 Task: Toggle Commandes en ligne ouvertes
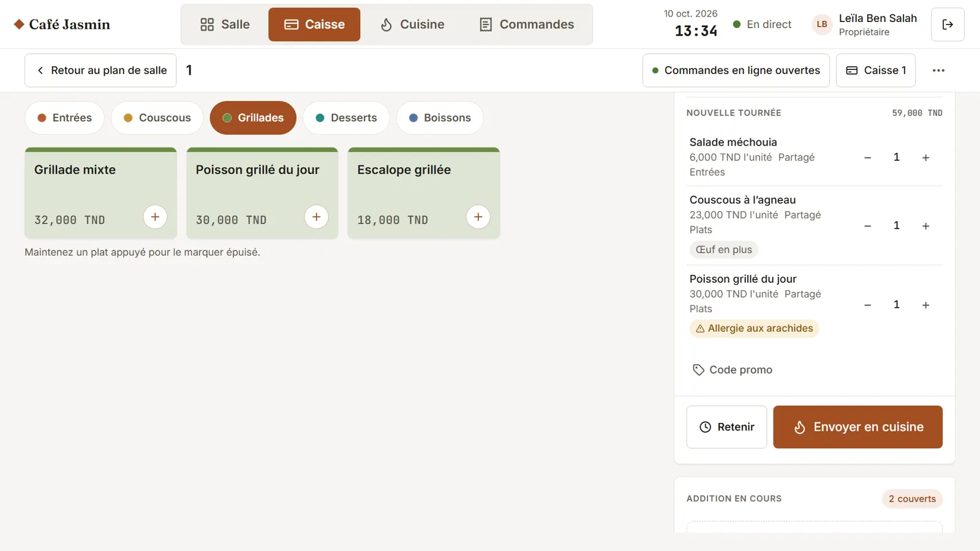736,70
